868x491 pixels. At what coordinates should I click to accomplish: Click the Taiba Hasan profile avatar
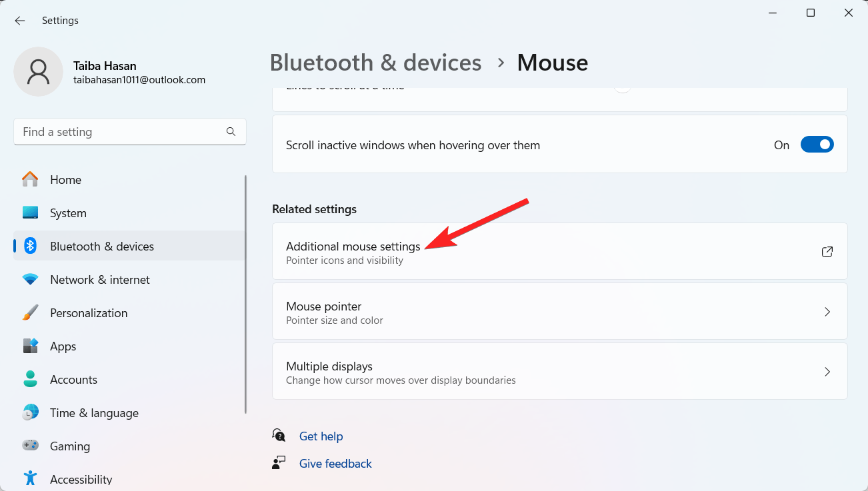[38, 71]
